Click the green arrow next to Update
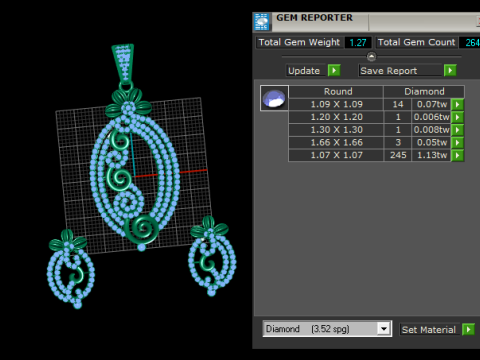 [x=334, y=70]
